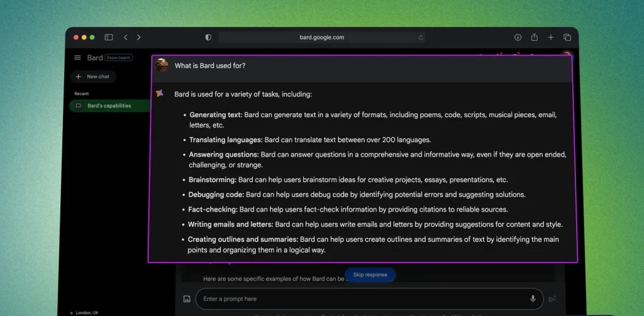Click the Answering questions bullet heading
Screen dimensions: 644x316
(224, 155)
